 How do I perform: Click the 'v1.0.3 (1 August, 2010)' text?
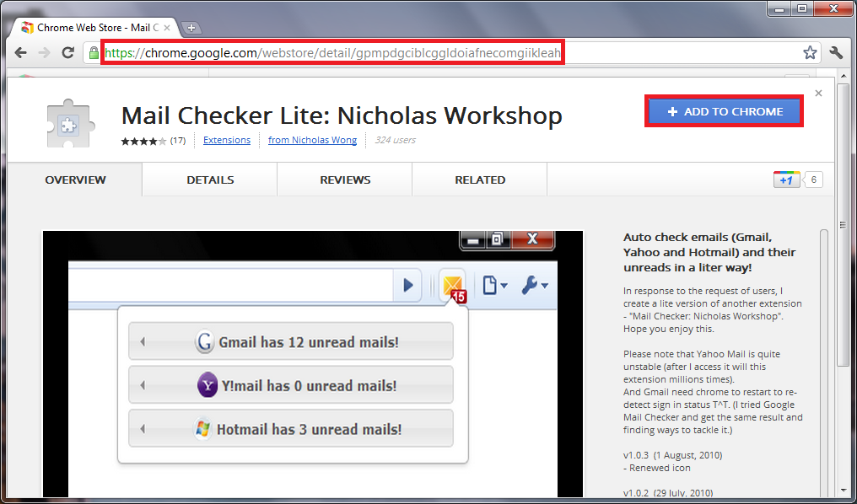click(673, 455)
